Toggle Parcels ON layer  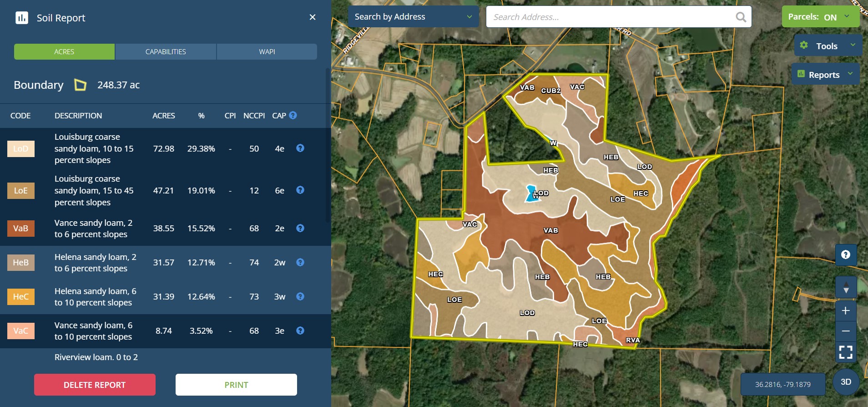(820, 17)
